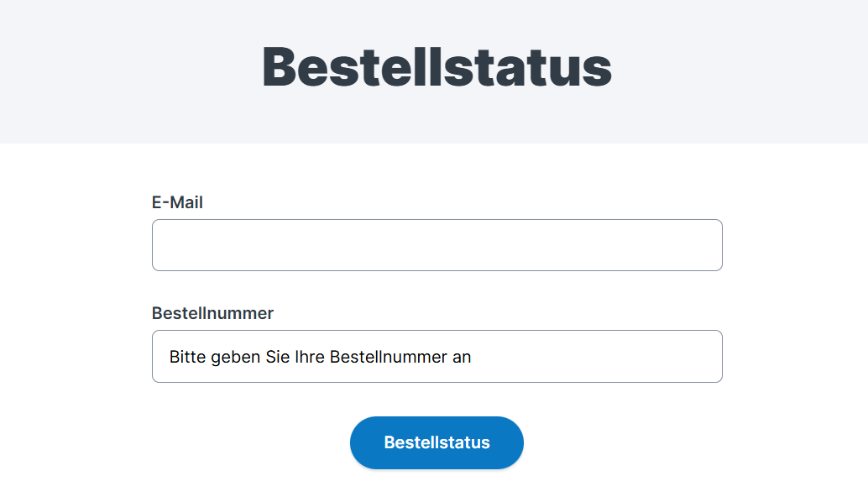Image resolution: width=868 pixels, height=502 pixels.
Task: Check order status with the Bestellstatus pill button
Action: coord(437,442)
